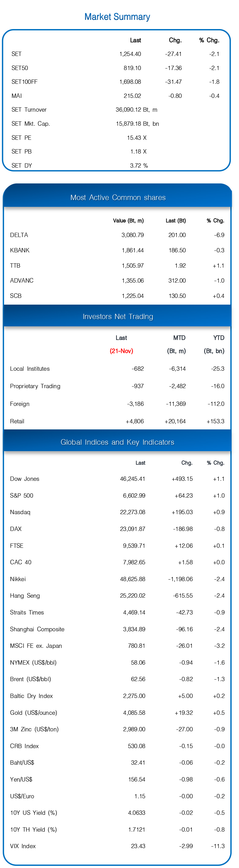Click the Retail investor row label

point(17,421)
